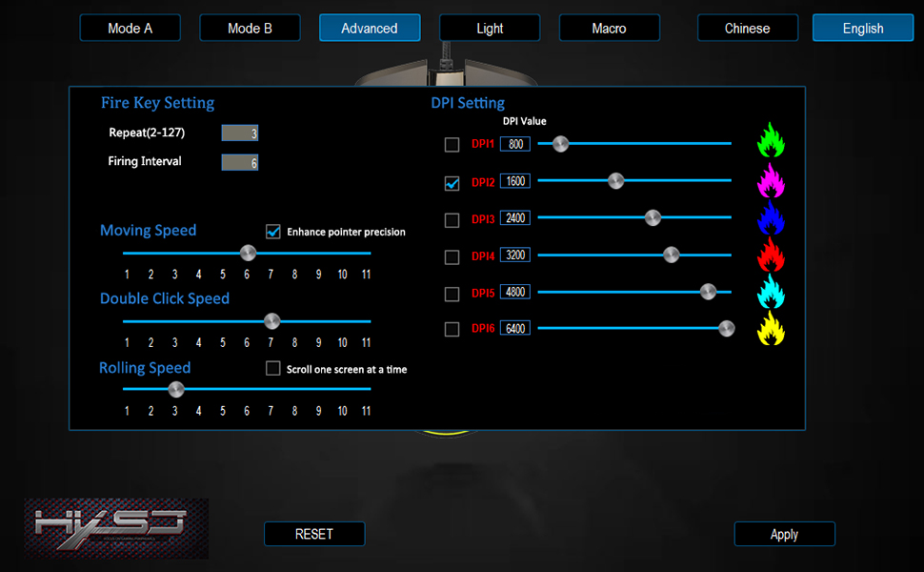
Task: Click the Double Click Speed slider handle
Action: tap(271, 321)
